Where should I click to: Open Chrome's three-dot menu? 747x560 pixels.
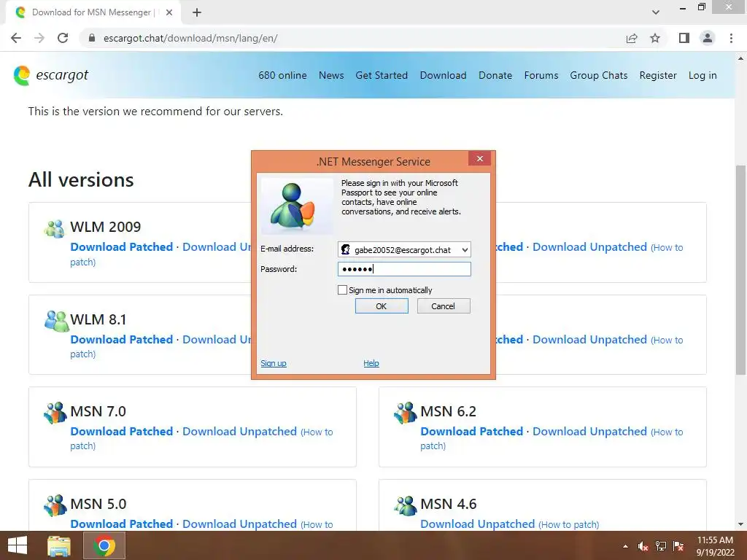point(731,38)
